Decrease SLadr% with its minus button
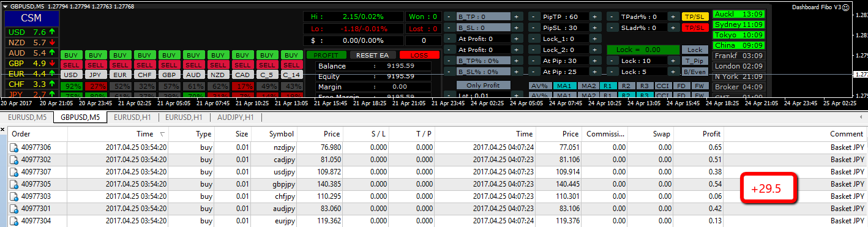Screen dimensions: 868x227 pos(612,28)
